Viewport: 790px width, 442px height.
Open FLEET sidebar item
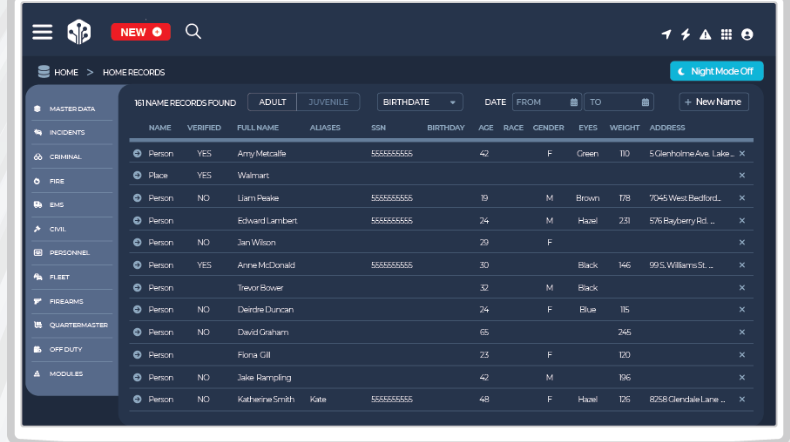72,277
